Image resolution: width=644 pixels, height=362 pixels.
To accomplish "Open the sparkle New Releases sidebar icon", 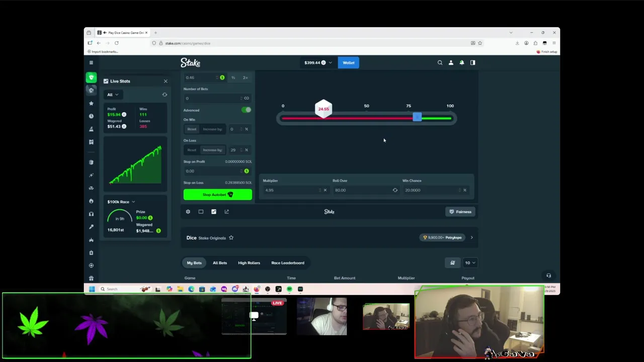I will click(91, 175).
